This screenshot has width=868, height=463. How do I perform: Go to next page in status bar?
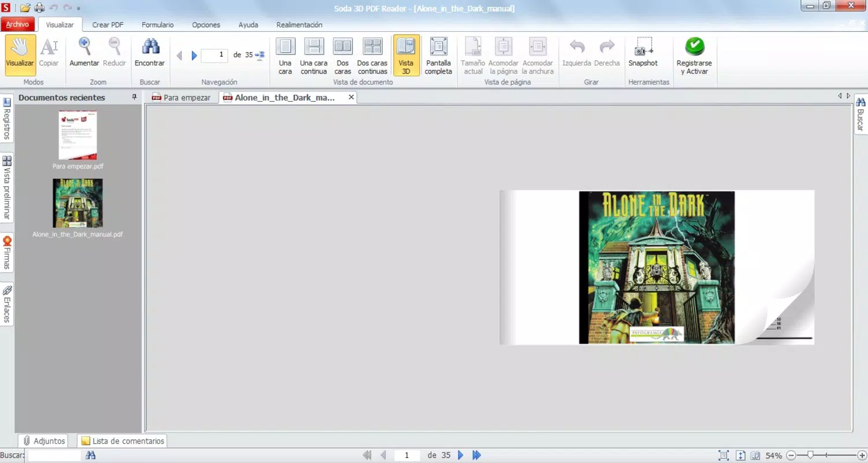pos(460,455)
